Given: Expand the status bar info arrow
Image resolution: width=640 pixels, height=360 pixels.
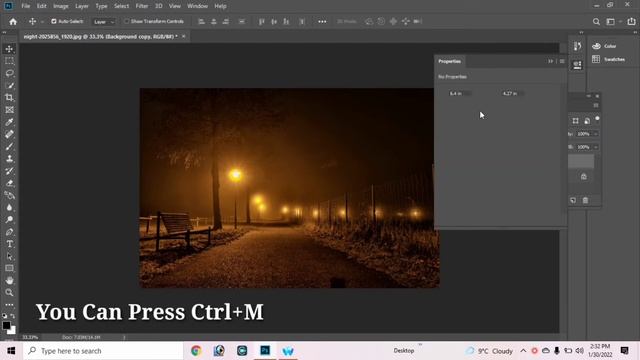Looking at the screenshot, I should (124, 338).
